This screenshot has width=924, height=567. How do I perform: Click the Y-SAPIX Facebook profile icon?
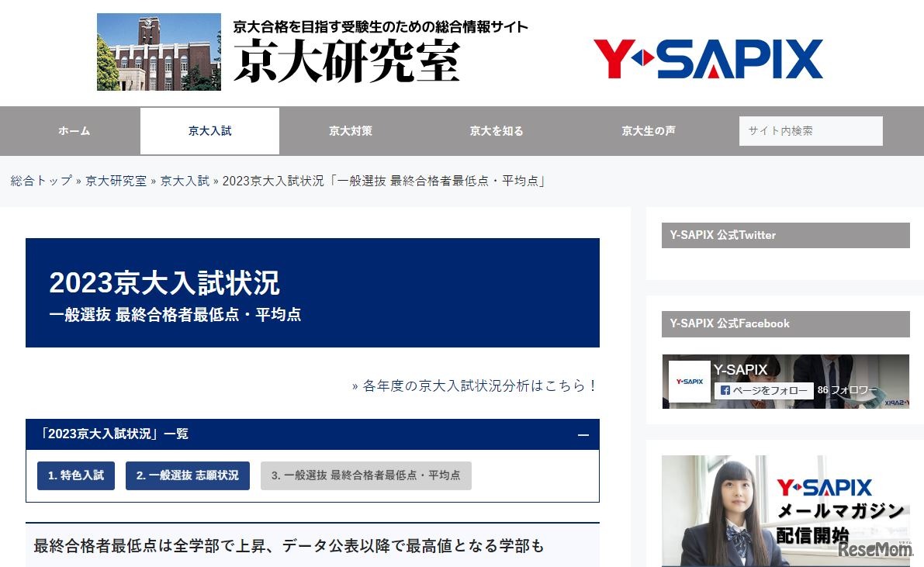(x=689, y=382)
